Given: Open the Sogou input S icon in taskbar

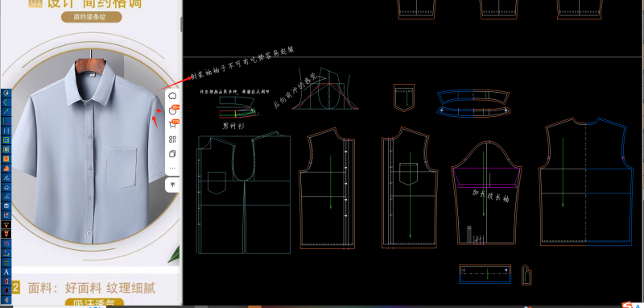Looking at the screenshot, I should (627, 305).
